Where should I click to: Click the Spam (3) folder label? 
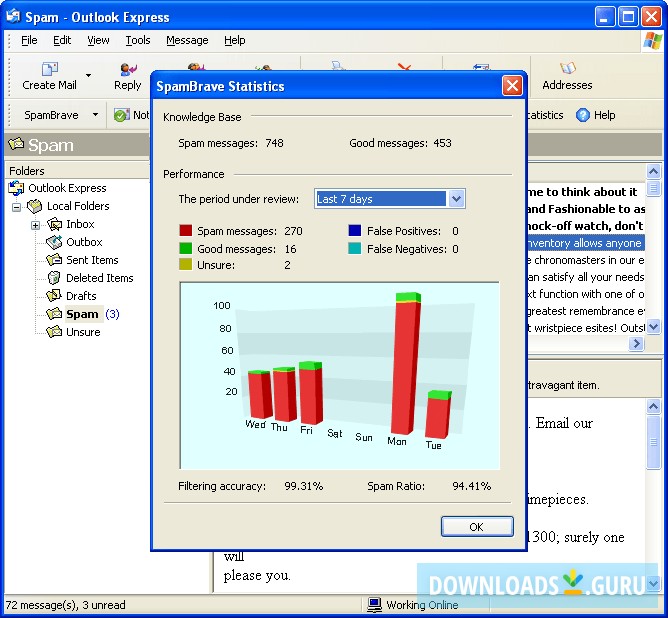[x=92, y=314]
